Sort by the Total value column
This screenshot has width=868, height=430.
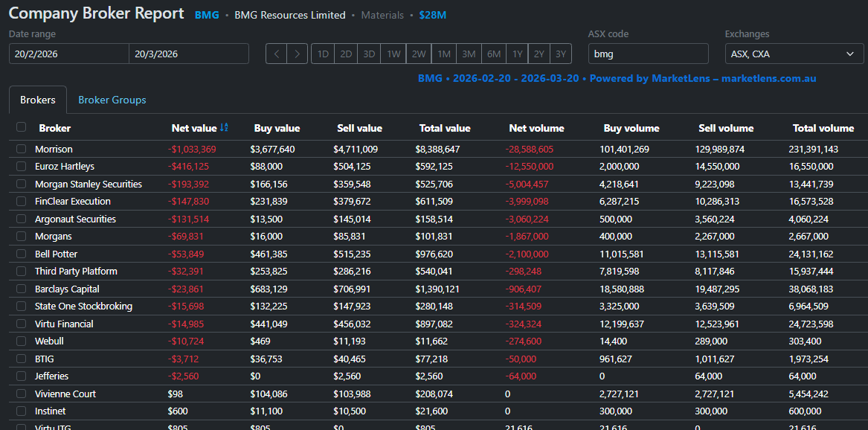click(445, 129)
